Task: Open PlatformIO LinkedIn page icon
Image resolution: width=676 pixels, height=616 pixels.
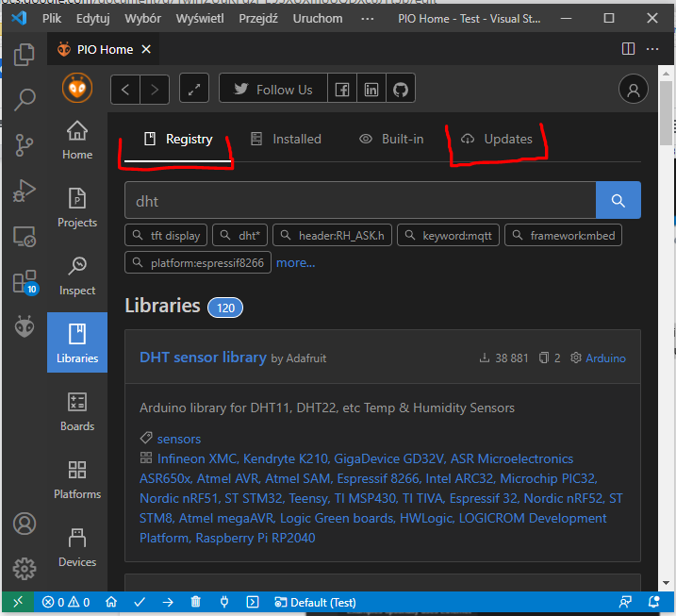Action: click(x=371, y=90)
